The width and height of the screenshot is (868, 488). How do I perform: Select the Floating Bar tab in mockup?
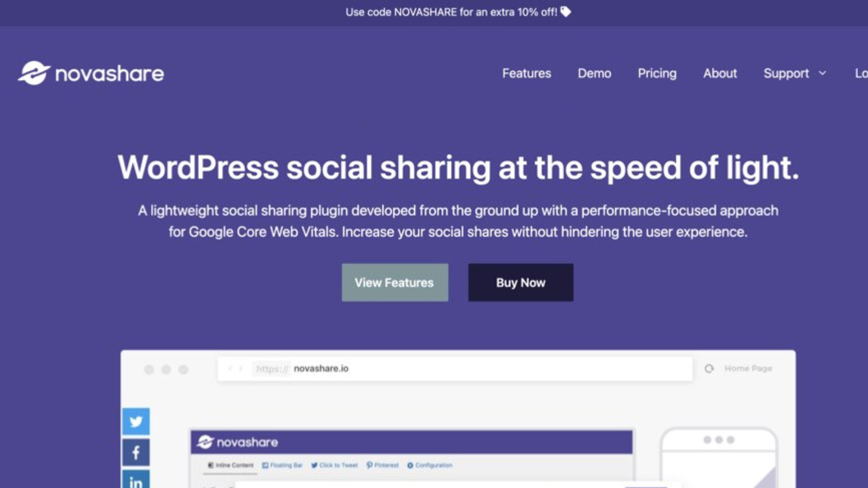[x=283, y=465]
